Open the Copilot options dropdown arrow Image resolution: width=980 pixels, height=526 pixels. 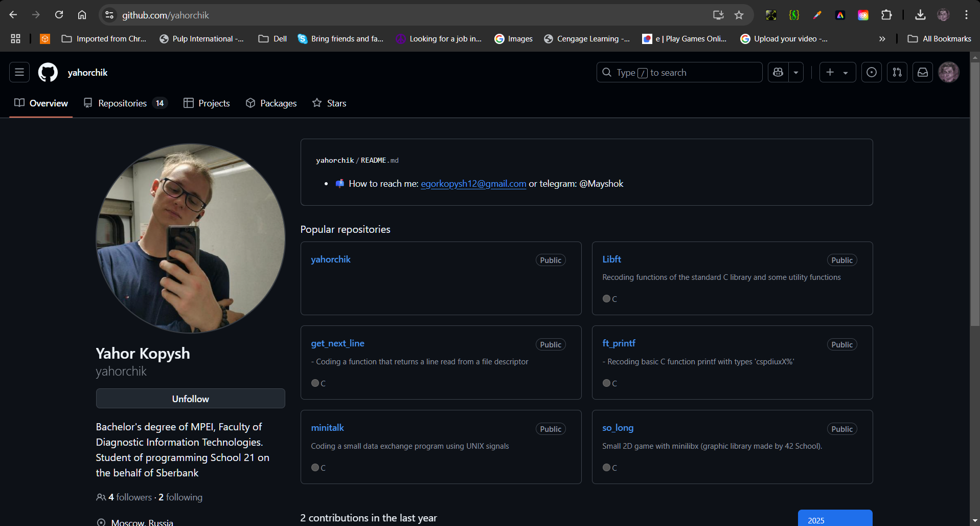tap(795, 72)
